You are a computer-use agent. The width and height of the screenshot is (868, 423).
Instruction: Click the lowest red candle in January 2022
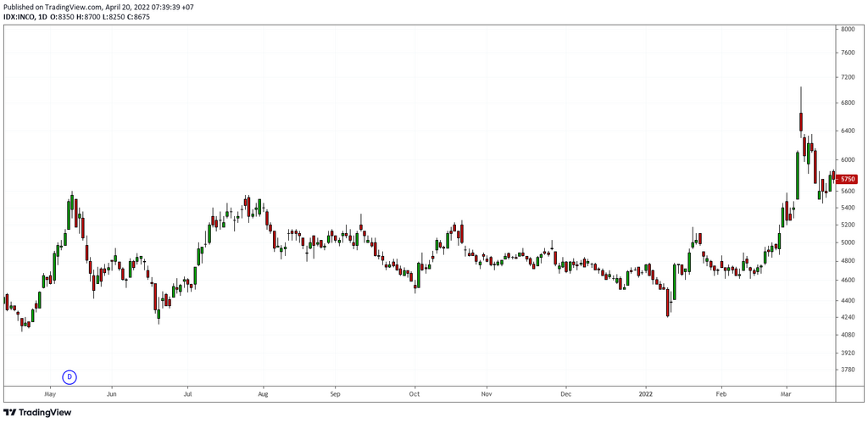pos(668,302)
